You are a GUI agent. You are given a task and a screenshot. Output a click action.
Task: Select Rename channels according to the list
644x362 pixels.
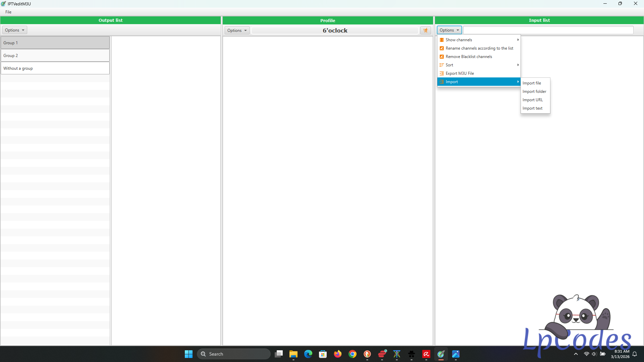pyautogui.click(x=479, y=48)
